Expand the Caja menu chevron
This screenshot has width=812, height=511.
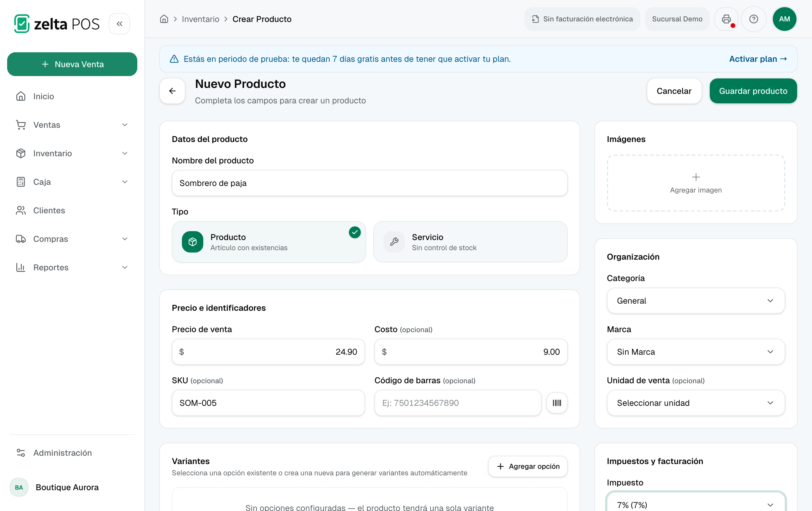(x=125, y=182)
